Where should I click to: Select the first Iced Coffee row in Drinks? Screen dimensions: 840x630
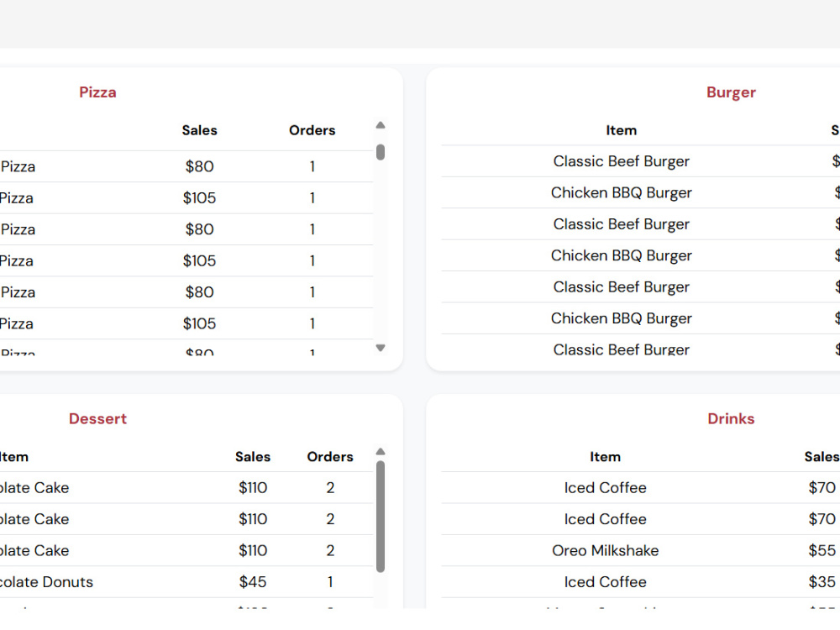pos(641,487)
